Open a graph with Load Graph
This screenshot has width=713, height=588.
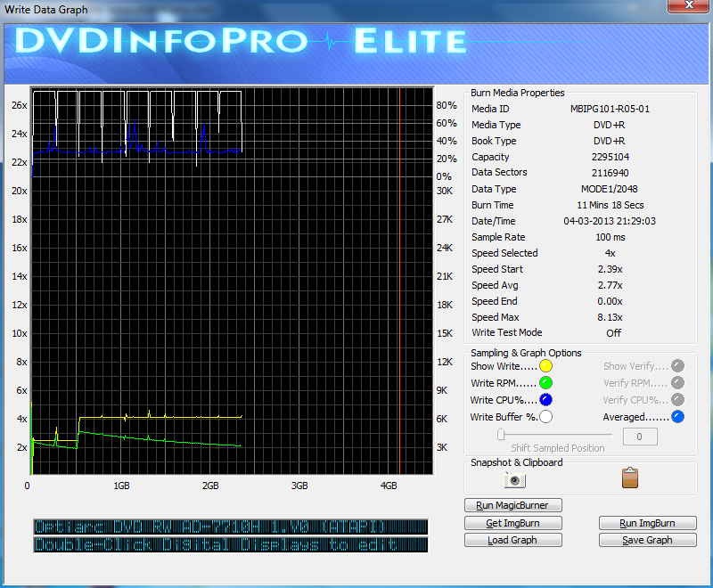pyautogui.click(x=512, y=540)
